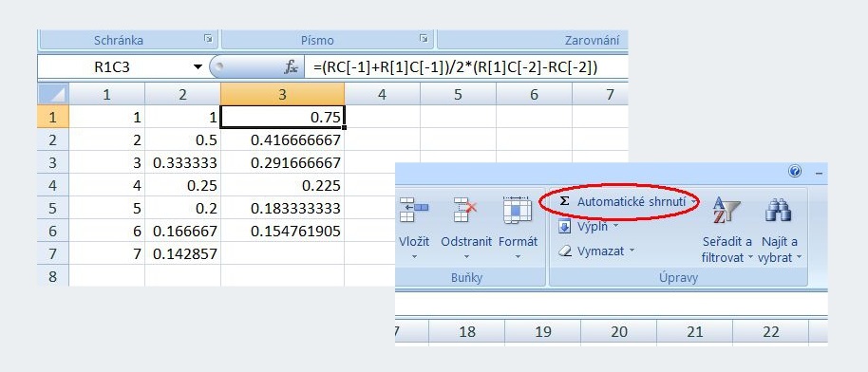Click the Seřadit a filtrovat icon
Viewport: 868px width, 372px height.
(726, 211)
